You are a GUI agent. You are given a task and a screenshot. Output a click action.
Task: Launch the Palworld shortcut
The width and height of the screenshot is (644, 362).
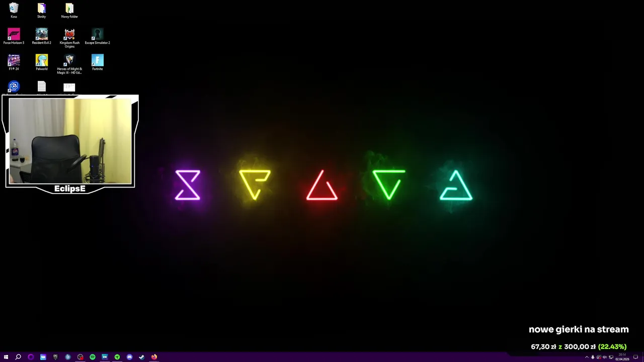[41, 63]
